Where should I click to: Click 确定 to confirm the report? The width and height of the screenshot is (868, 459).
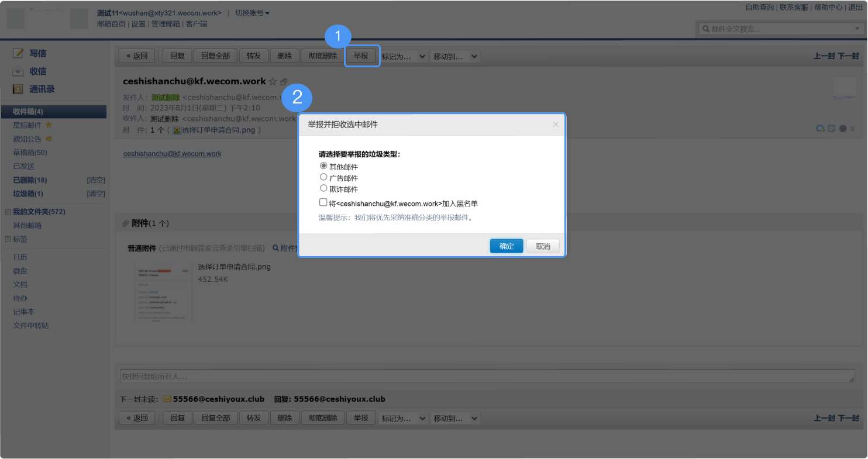point(507,246)
